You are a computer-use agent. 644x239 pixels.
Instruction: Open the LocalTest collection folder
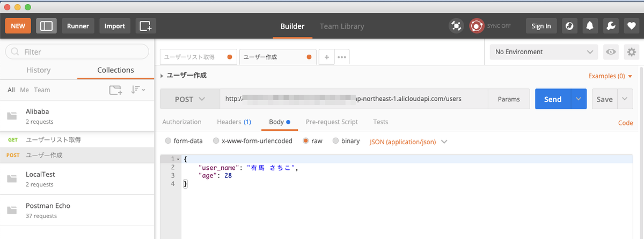coord(77,179)
